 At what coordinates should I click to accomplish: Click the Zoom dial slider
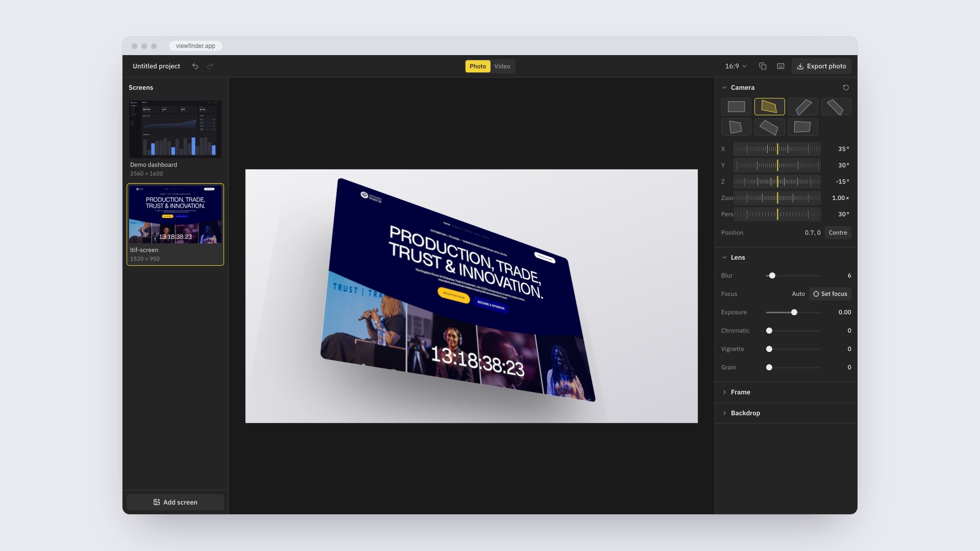point(777,198)
